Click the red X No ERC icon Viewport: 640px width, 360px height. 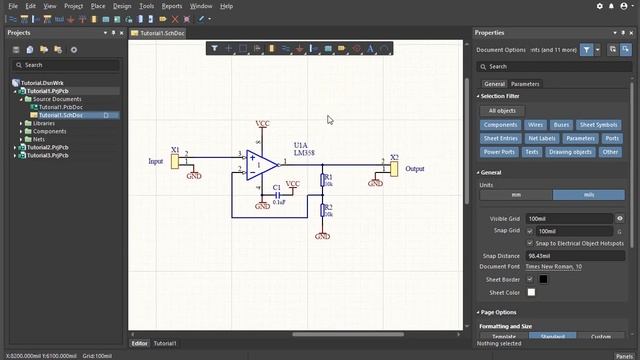click(x=175, y=19)
